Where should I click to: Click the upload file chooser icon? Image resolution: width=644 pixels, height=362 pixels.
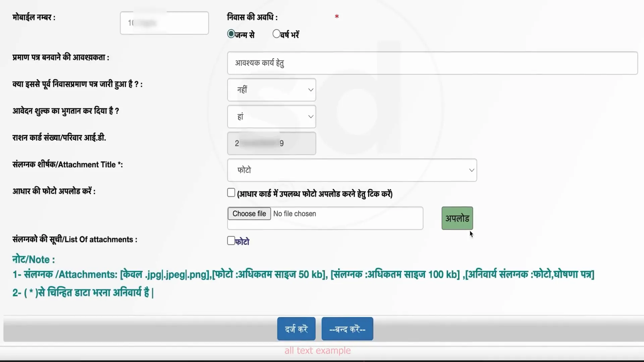point(249,214)
